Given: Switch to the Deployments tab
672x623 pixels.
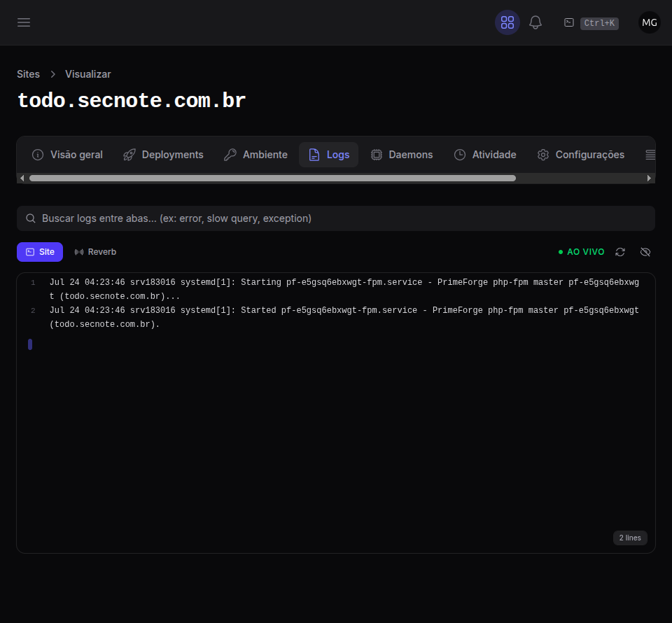Looking at the screenshot, I should pos(163,155).
